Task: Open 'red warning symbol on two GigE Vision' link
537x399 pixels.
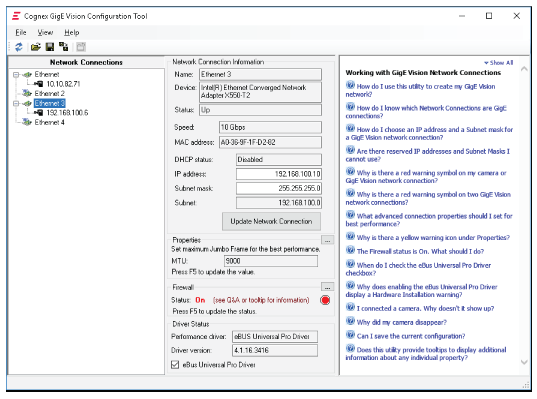Action: [x=428, y=198]
